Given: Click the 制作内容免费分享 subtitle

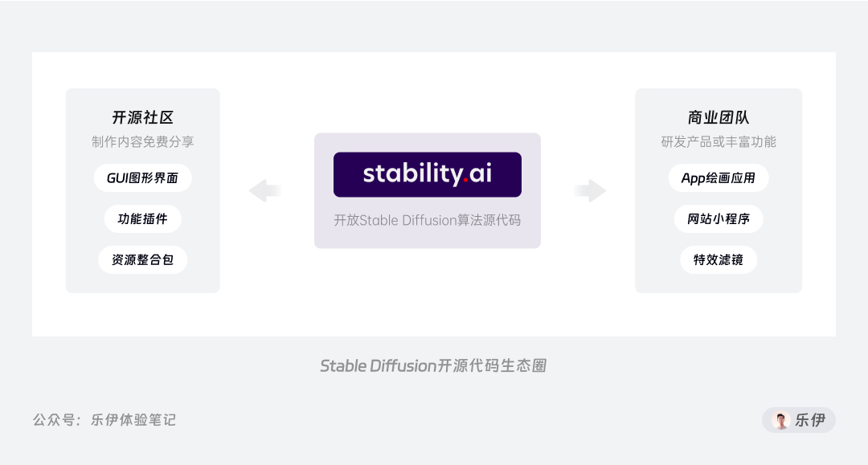Looking at the screenshot, I should [143, 142].
